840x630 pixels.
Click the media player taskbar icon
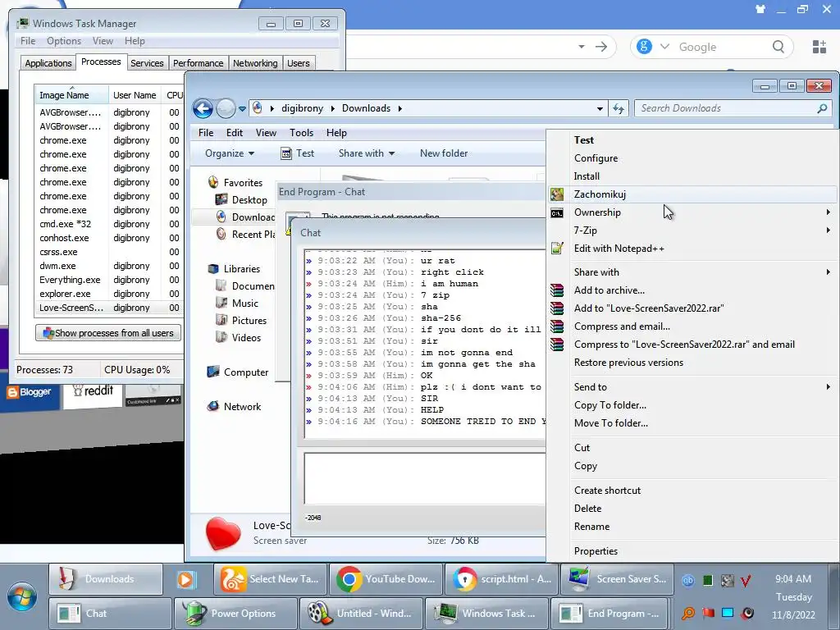186,580
